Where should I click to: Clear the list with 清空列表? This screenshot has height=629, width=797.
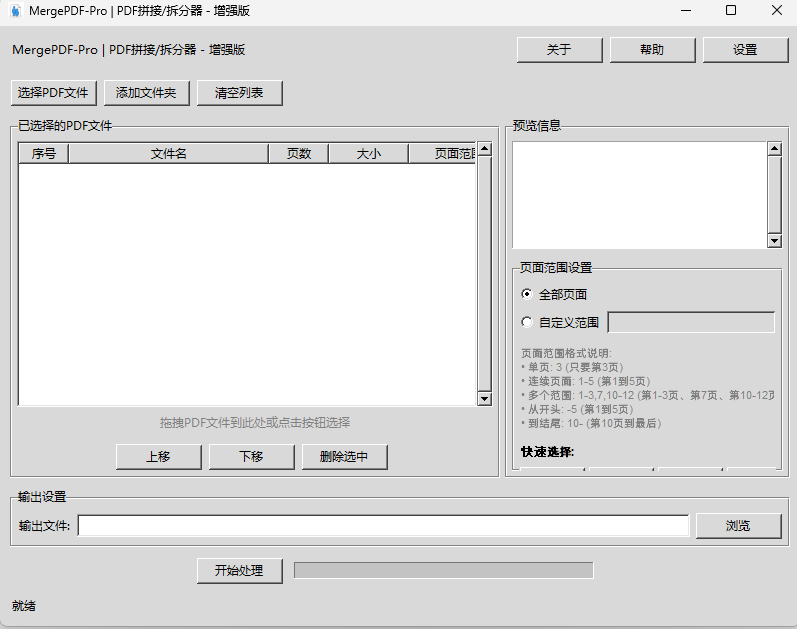(x=239, y=93)
